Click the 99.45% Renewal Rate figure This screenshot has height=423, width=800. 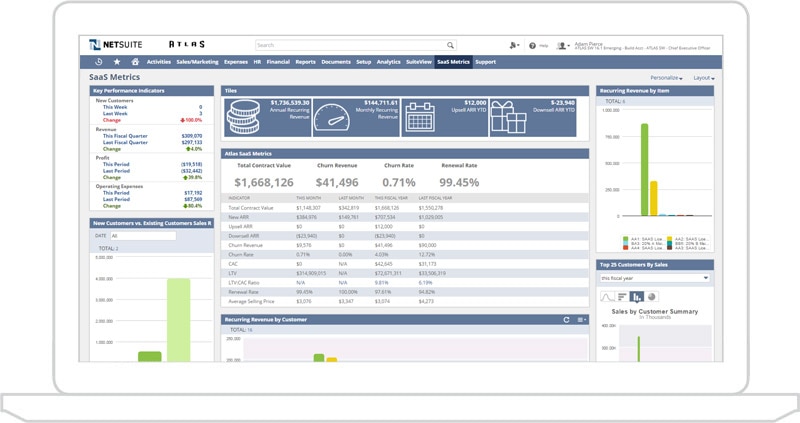click(x=459, y=183)
